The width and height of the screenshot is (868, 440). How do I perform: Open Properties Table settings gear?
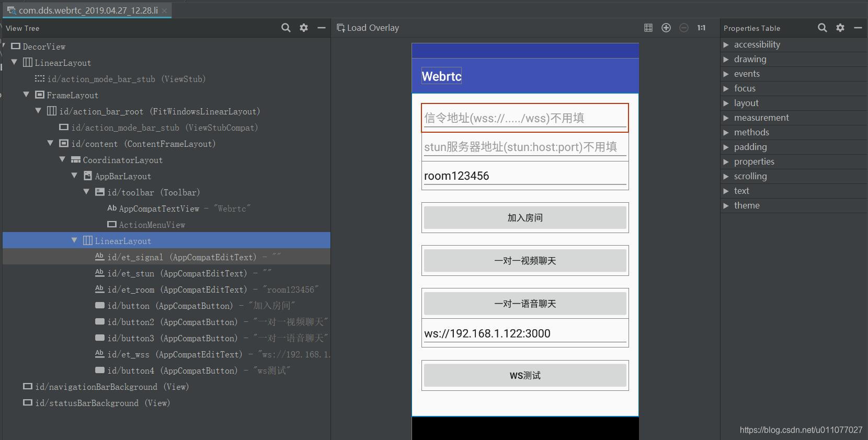pos(840,28)
